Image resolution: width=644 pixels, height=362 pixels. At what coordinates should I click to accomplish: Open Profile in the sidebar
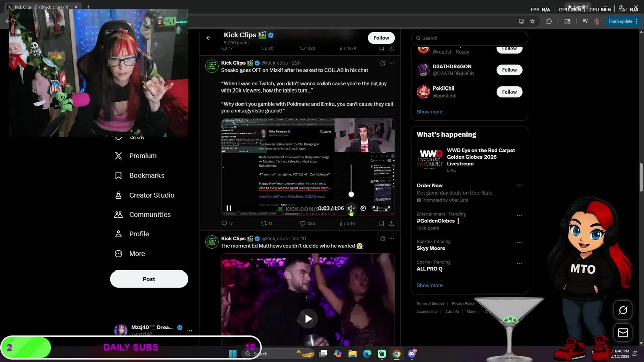point(132,234)
